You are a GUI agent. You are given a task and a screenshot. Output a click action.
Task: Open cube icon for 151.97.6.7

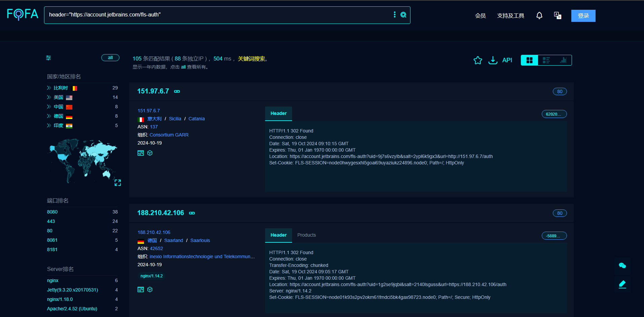click(150, 153)
